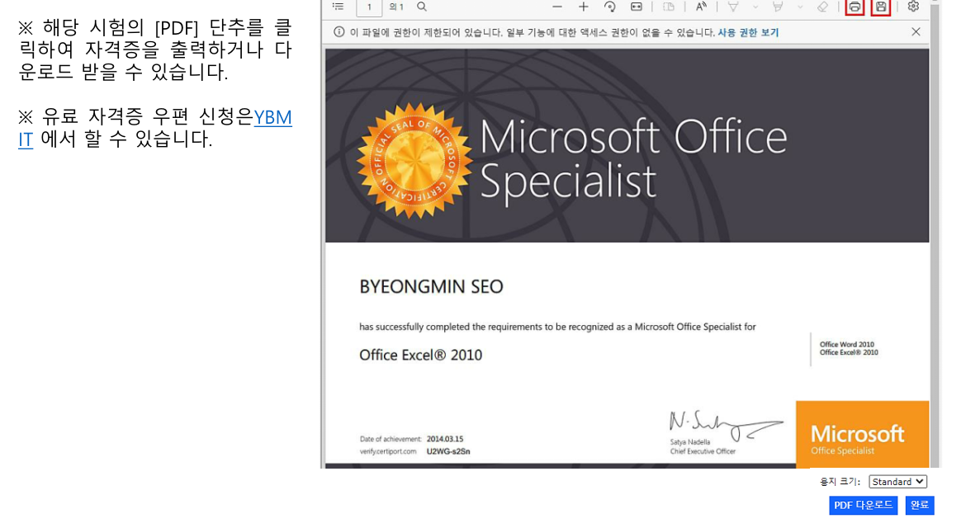This screenshot has width=980, height=528.
Task: Open the page view icon
Action: pos(669,7)
